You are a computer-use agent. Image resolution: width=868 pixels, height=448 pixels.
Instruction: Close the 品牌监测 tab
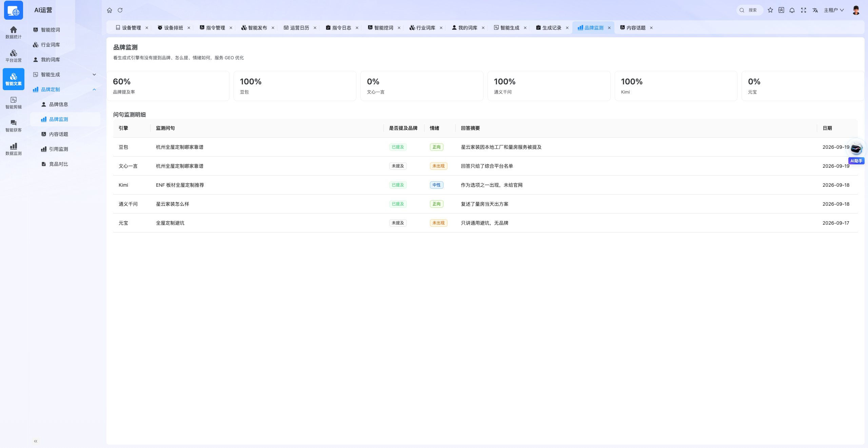tap(609, 28)
